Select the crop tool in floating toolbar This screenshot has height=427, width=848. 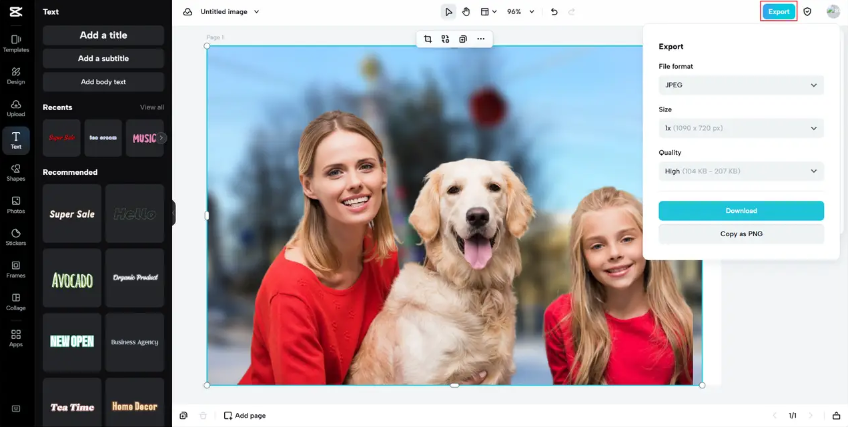(428, 39)
